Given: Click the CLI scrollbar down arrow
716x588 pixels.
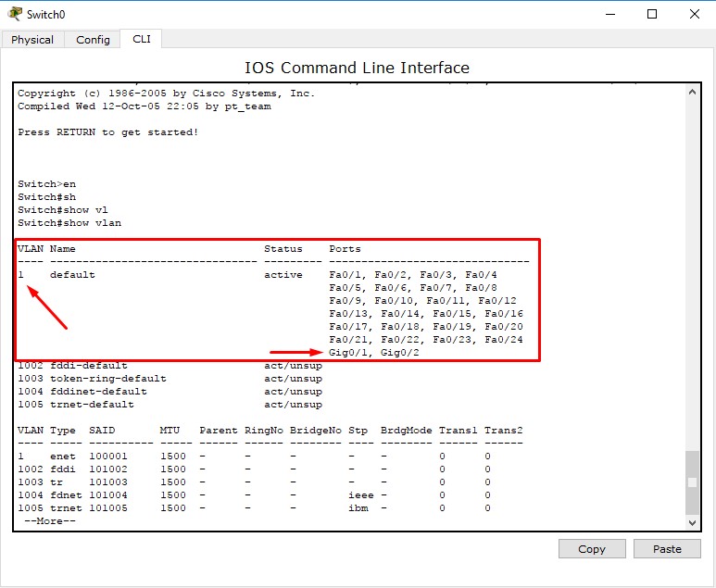Looking at the screenshot, I should click(692, 522).
